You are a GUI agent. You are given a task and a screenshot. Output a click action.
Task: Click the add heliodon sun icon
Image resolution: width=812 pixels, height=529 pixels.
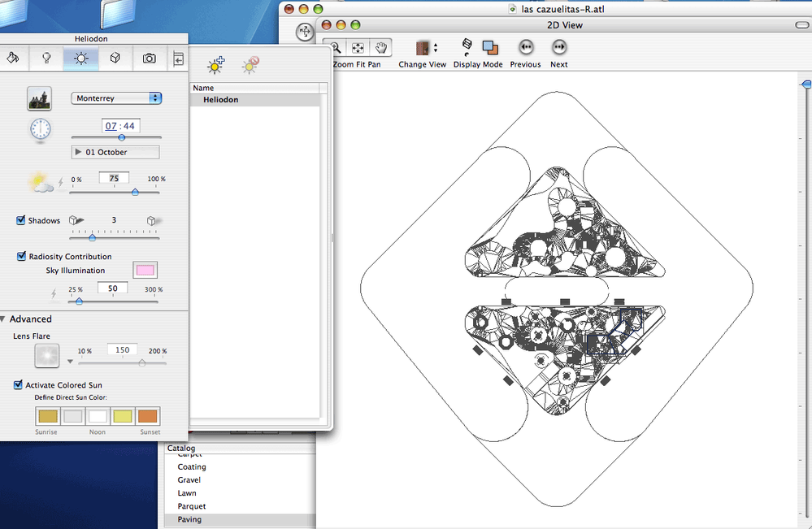[215, 66]
